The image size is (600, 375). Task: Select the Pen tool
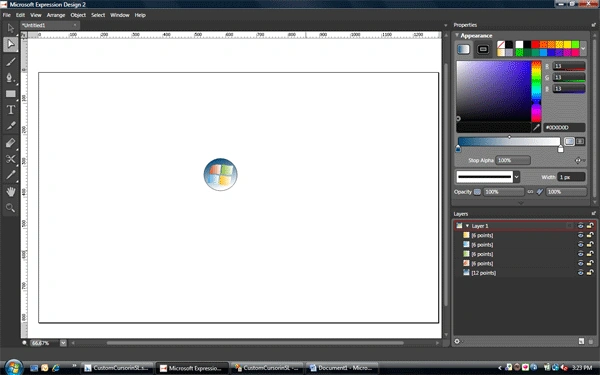11,78
